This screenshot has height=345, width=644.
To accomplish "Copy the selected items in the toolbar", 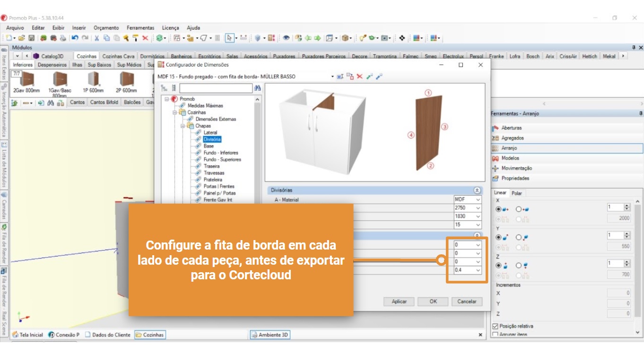I will pyautogui.click(x=107, y=38).
